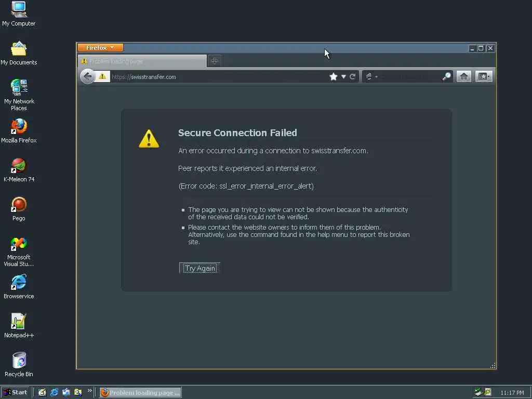
Task: Open the URL history dropdown arrow
Action: pos(343,77)
